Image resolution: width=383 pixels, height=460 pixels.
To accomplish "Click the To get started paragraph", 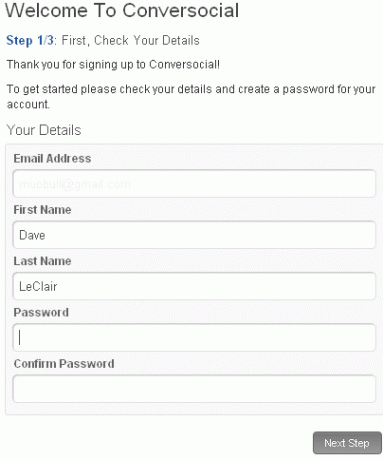I will point(191,97).
